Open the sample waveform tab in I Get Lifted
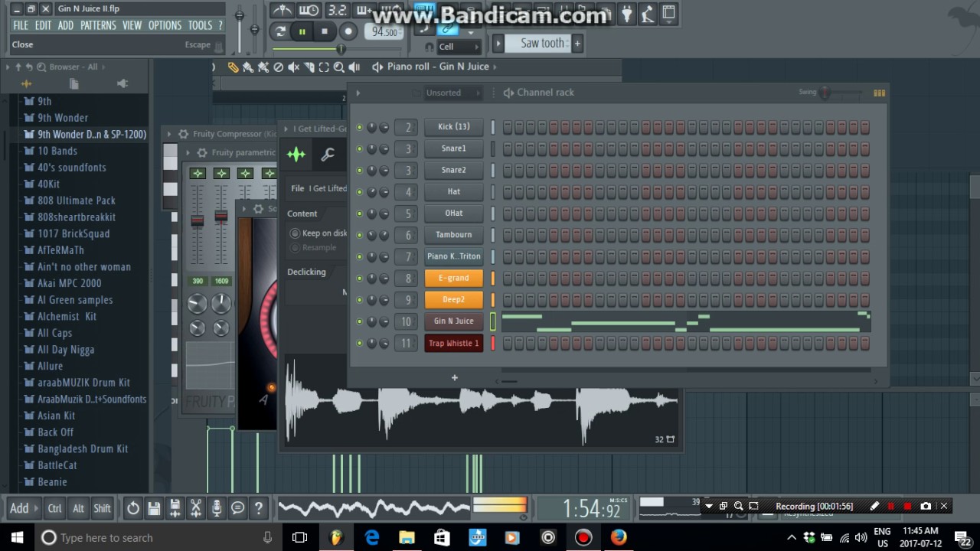Screen dimensions: 980x551 pos(296,155)
